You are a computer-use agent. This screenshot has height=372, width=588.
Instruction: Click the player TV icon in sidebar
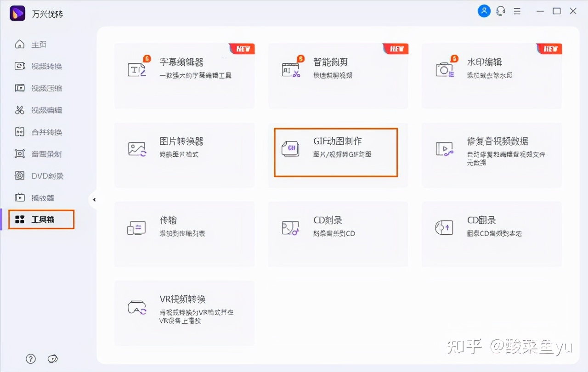click(x=20, y=197)
